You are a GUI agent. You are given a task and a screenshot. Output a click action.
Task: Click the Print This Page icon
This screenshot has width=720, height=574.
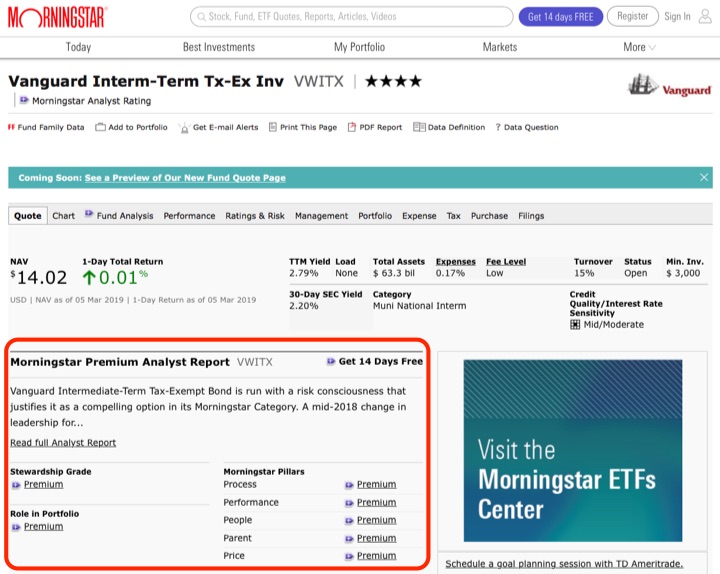click(x=273, y=128)
